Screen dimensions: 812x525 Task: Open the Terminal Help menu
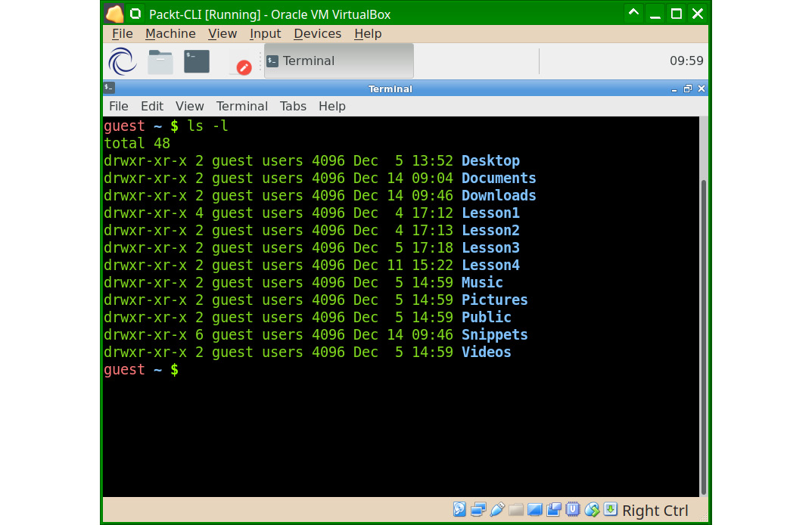332,106
